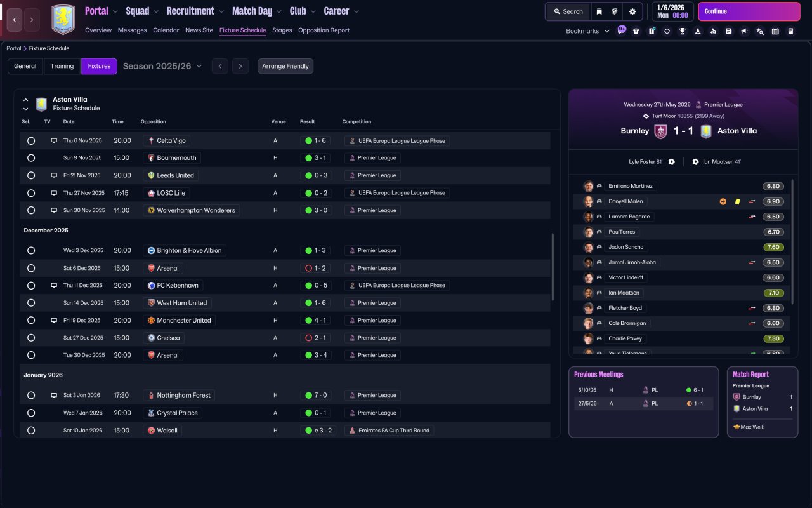This screenshot has width=812, height=508.
Task: Click the TV icon on Manchester United row
Action: tap(54, 320)
